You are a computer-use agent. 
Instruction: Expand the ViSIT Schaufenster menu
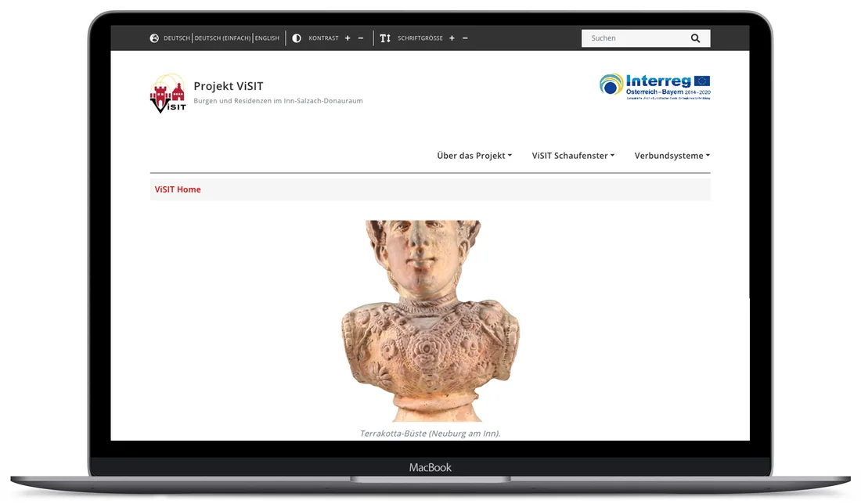coord(573,156)
